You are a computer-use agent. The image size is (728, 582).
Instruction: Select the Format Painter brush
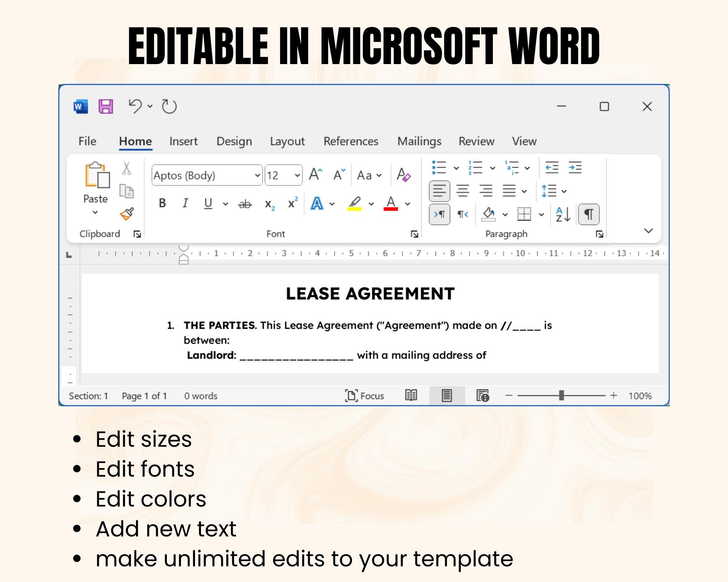[x=127, y=214]
